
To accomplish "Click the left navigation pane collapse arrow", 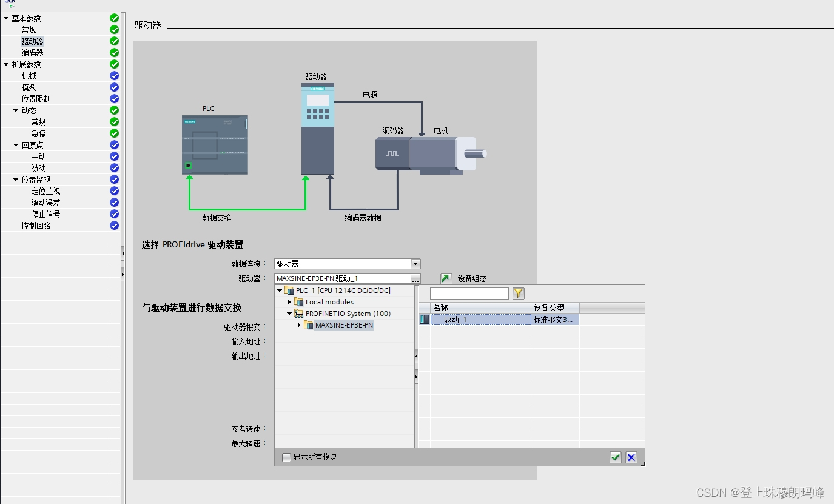I will (x=123, y=254).
